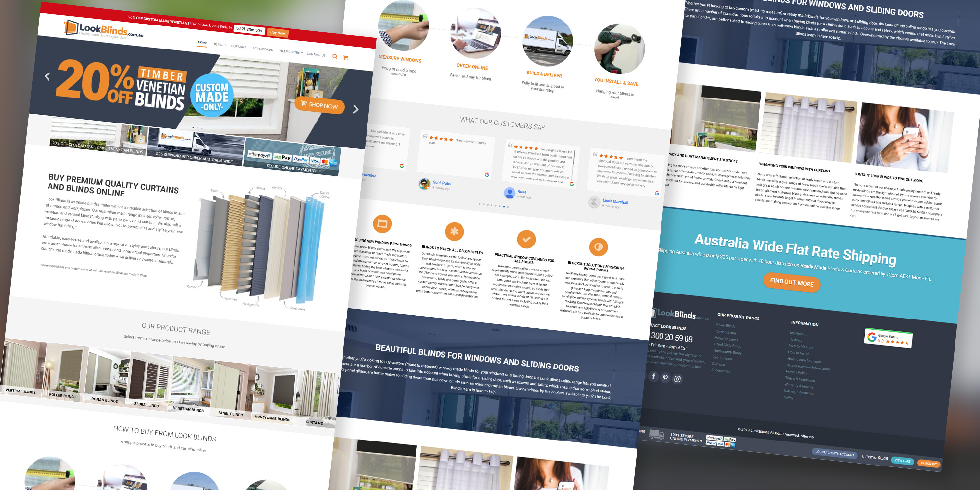980x490 pixels.
Task: Click the zipPay logo in secure payments banner
Action: 282,157
